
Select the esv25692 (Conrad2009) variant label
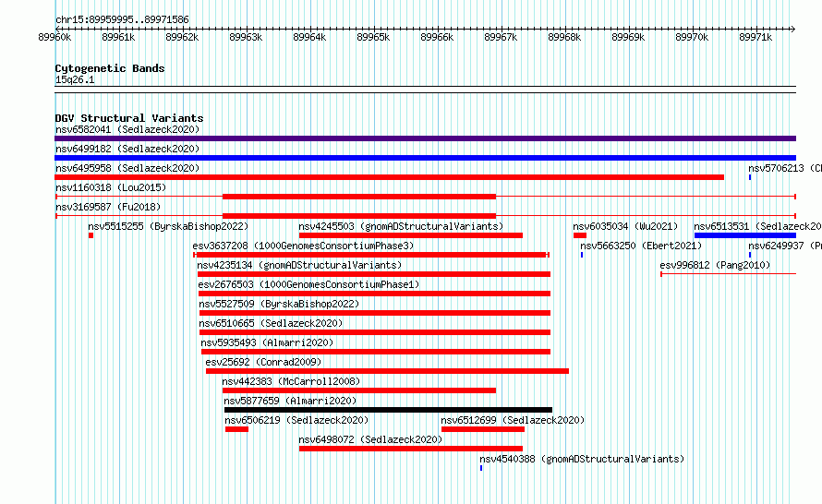(263, 362)
